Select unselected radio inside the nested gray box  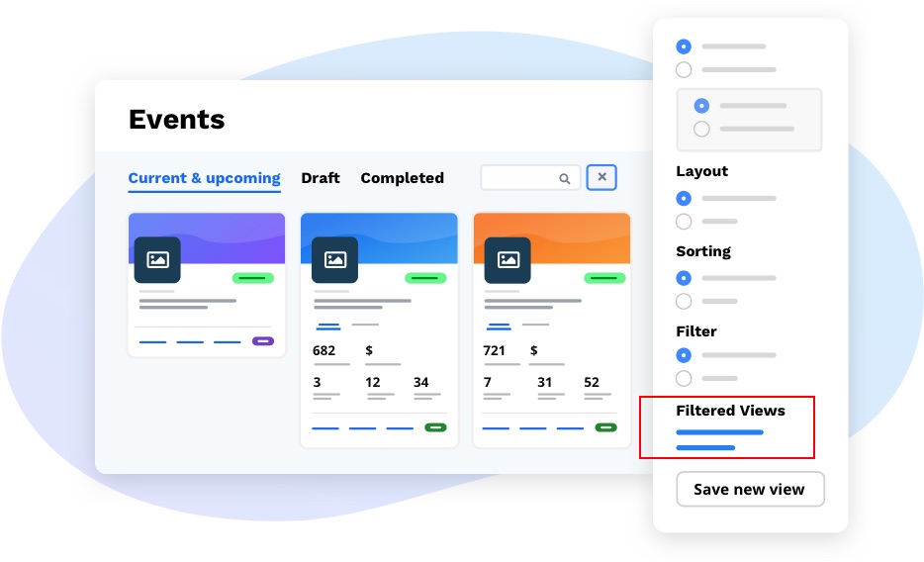(701, 129)
